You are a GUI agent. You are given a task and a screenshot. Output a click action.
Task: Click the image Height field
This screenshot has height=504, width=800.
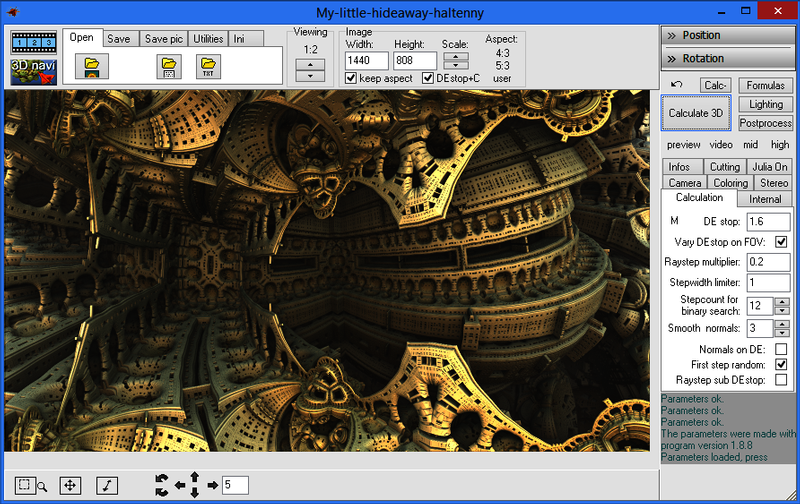(x=415, y=61)
